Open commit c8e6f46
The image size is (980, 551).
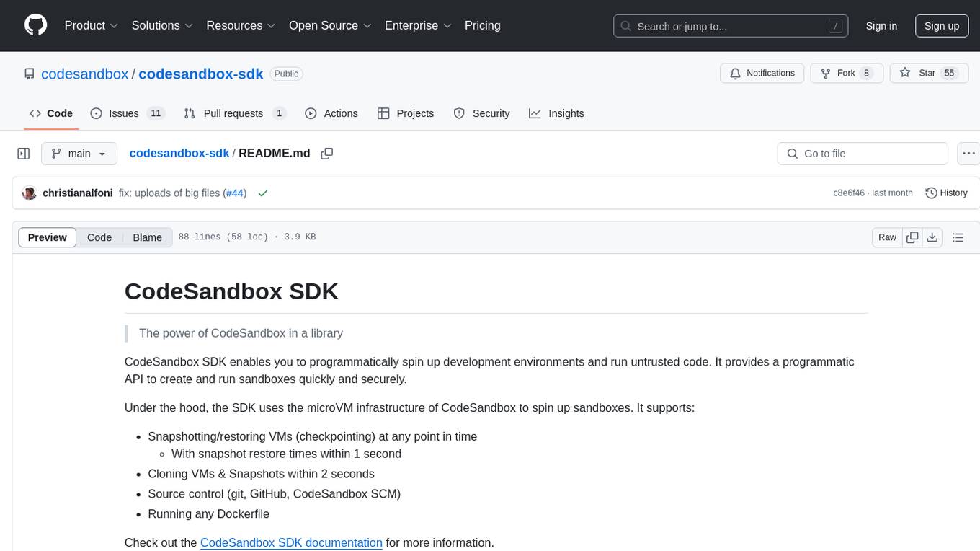coord(849,193)
